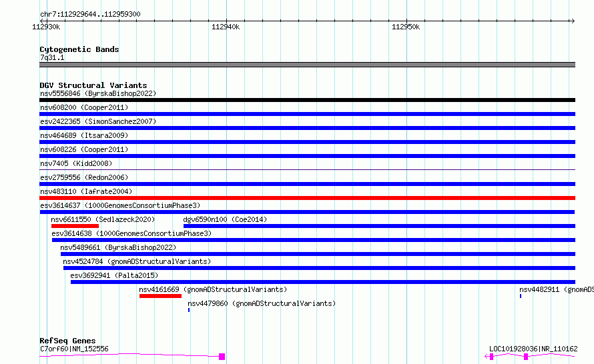594x364 pixels.
Task: Click the esv2759556 (Redon2006) label
Action: pyautogui.click(x=84, y=177)
